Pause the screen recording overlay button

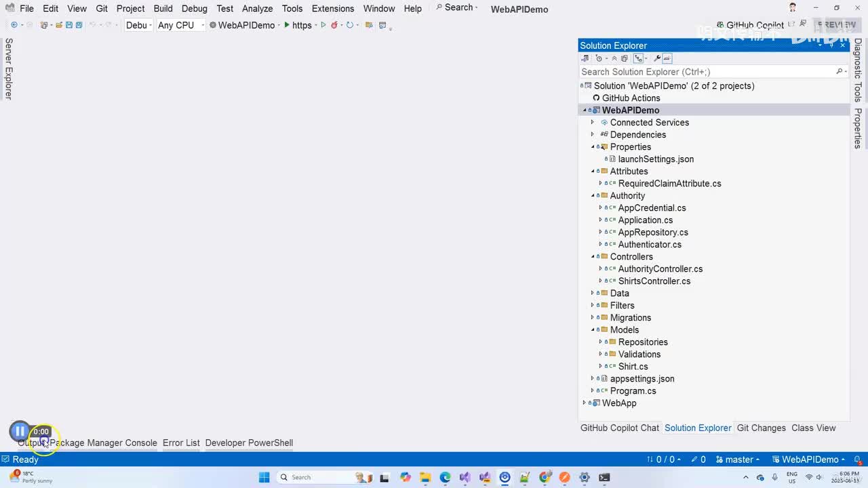pos(20,431)
